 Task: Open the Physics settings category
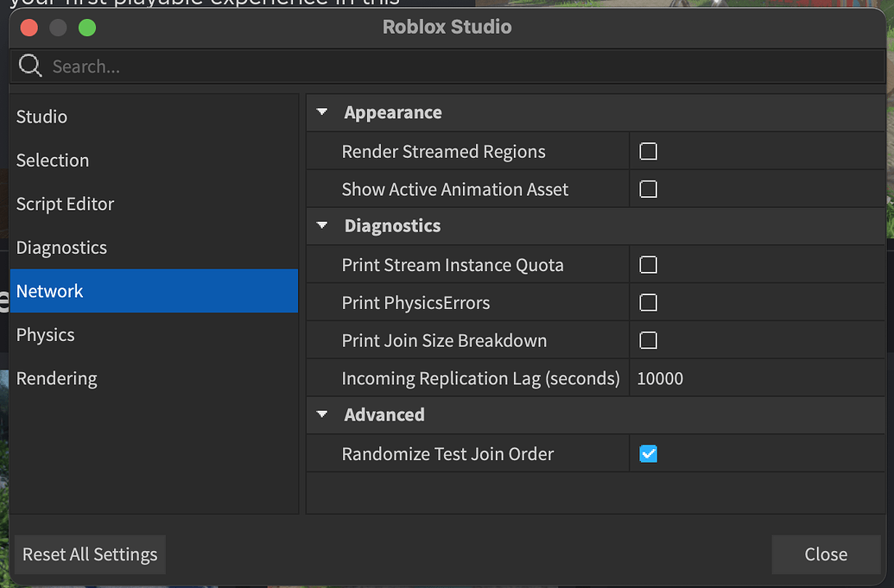tap(154, 334)
